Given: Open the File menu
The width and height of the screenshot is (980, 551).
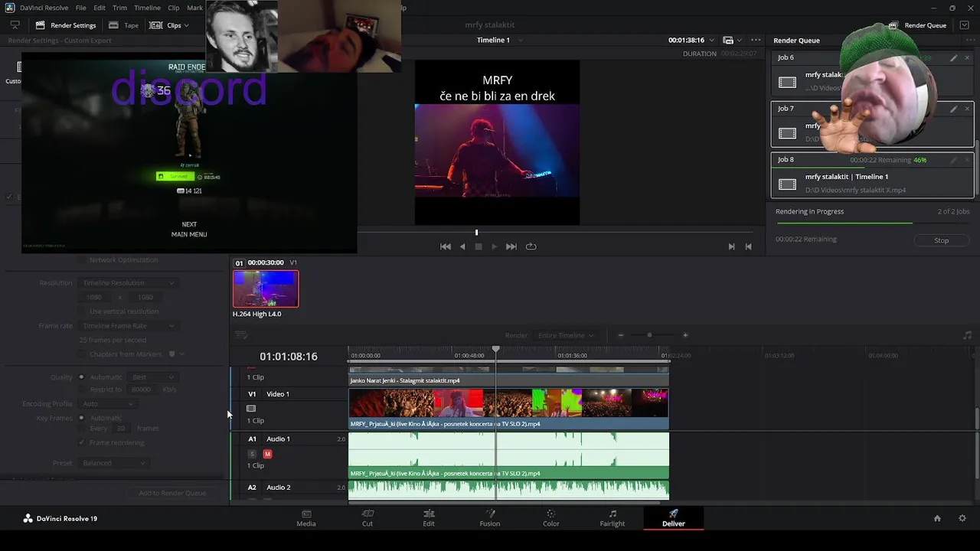Looking at the screenshot, I should pos(80,8).
